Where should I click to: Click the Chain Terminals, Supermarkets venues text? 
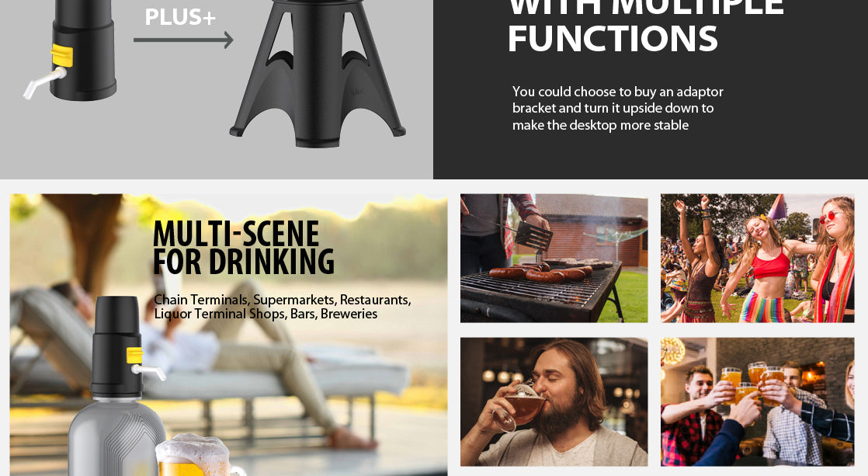(283, 307)
